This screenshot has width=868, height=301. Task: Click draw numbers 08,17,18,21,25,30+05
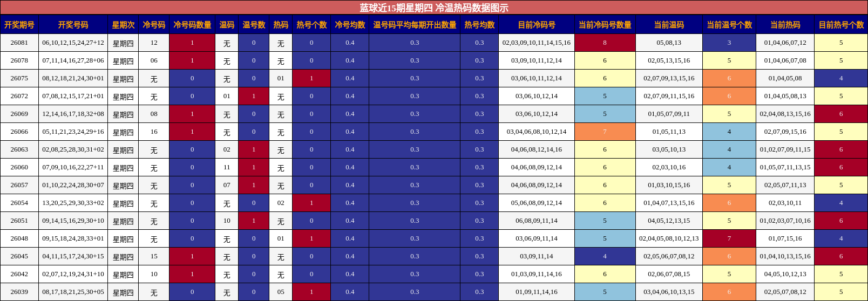pos(73,292)
